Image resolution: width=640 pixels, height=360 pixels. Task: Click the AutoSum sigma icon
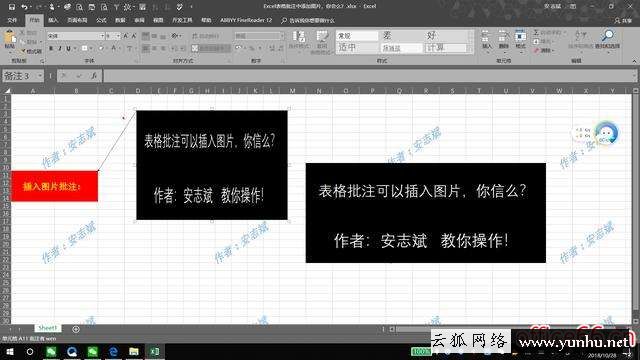pyautogui.click(x=536, y=32)
